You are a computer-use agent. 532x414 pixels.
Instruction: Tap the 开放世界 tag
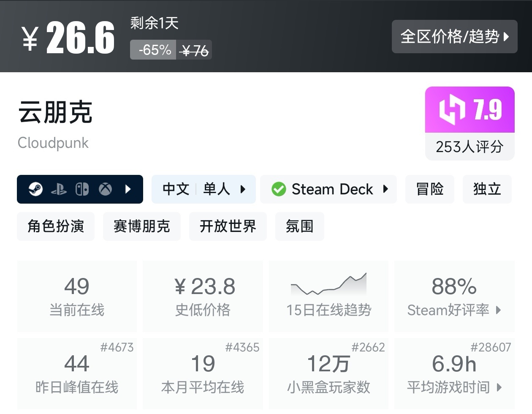pyautogui.click(x=228, y=226)
